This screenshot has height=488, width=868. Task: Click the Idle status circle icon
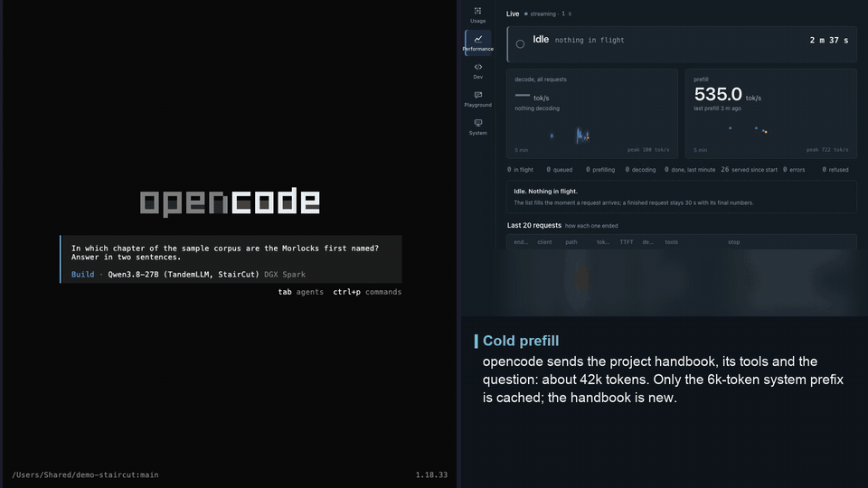pos(520,43)
